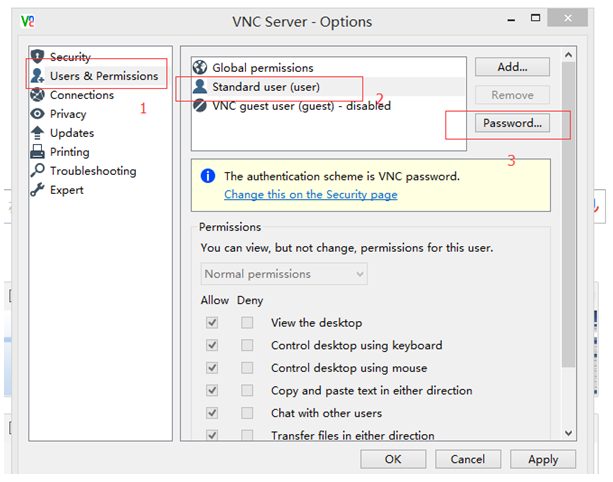
Task: Toggle Allow checkbox for Chat with other users
Action: [212, 413]
